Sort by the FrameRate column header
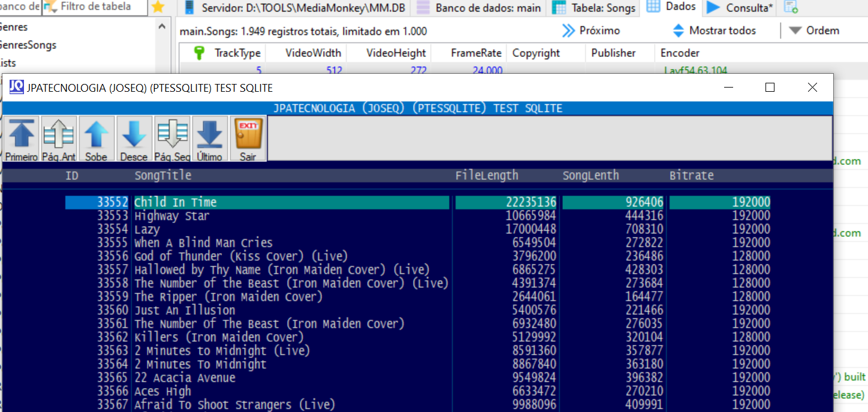The width and height of the screenshot is (868, 412). [476, 53]
